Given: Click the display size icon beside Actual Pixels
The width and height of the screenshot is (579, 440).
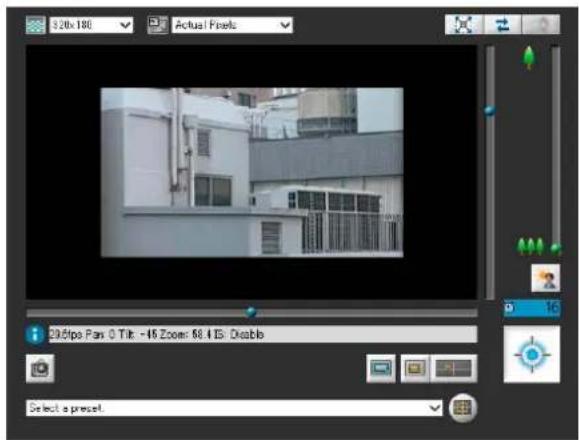Looking at the screenshot, I should point(158,25).
